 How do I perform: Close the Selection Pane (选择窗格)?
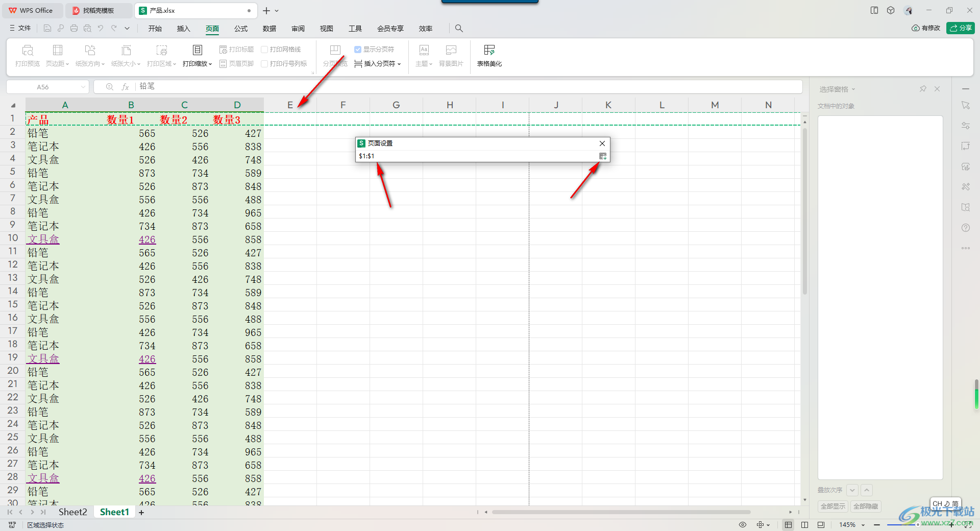tap(937, 89)
